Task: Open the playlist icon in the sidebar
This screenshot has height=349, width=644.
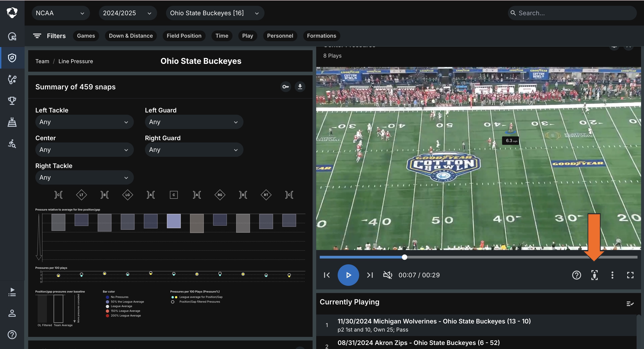Action: point(12,292)
